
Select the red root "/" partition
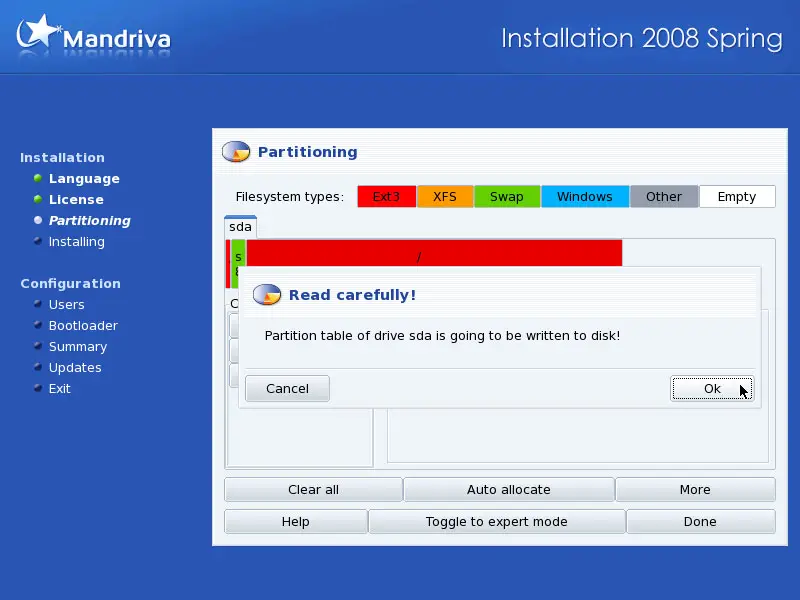pos(434,253)
